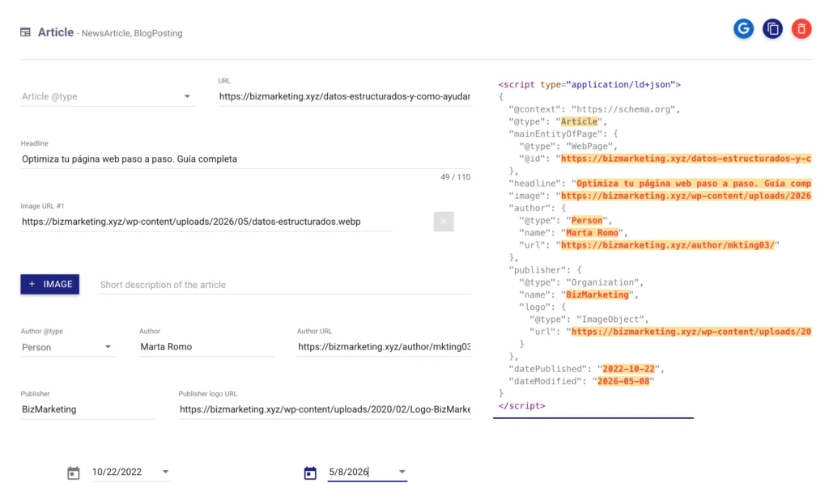Click the 49 / 110 character counter

coord(455,177)
